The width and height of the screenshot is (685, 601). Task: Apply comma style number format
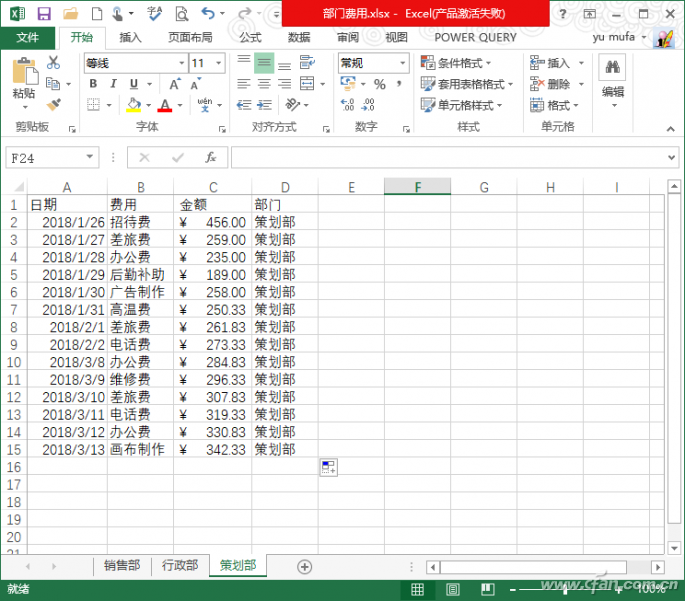(x=399, y=83)
